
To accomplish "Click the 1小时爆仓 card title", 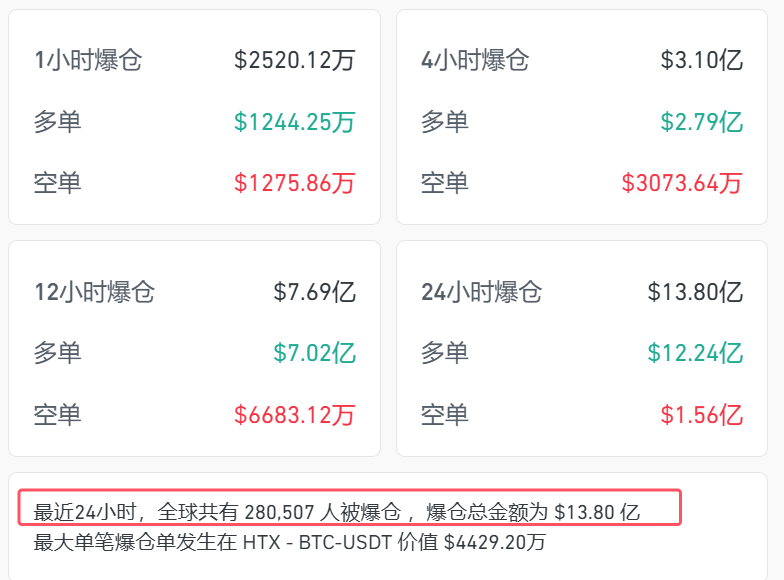I will tap(88, 60).
